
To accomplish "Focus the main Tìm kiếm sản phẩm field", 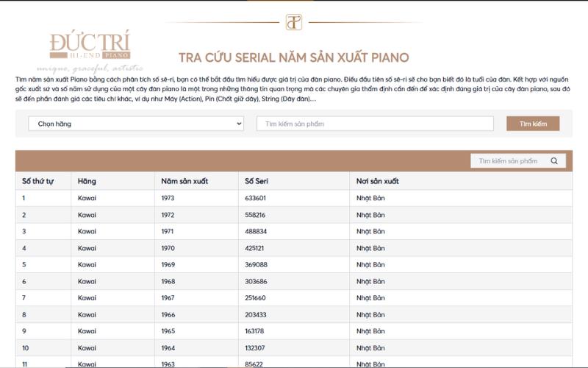I will pos(375,124).
